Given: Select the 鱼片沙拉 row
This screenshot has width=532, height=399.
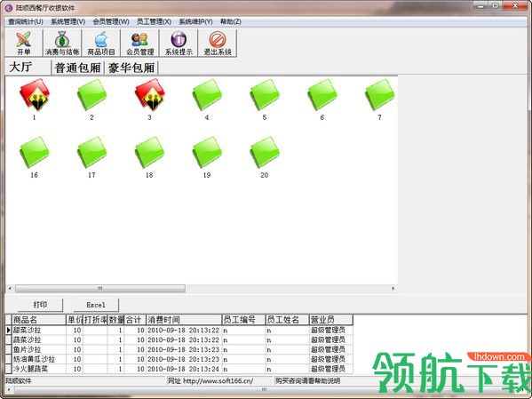Looking at the screenshot, I should coord(179,349).
